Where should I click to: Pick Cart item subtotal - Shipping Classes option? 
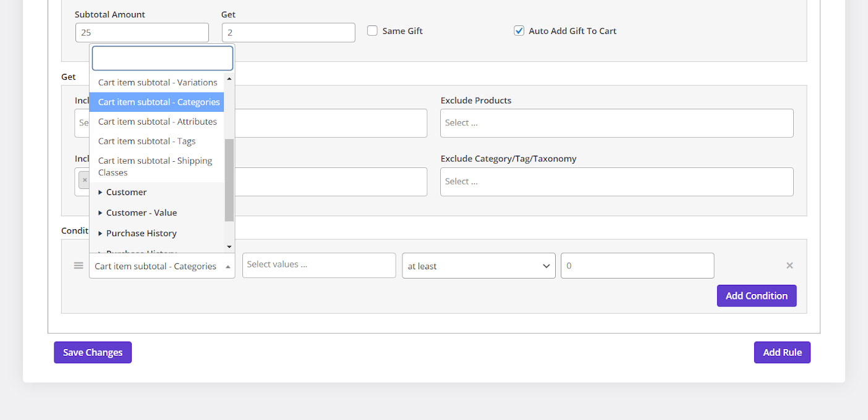click(x=155, y=167)
